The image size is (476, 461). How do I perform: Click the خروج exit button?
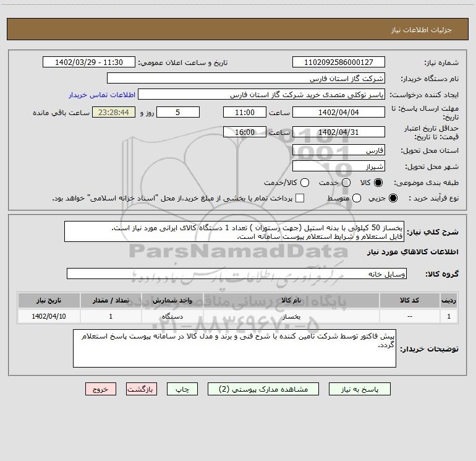101,389
